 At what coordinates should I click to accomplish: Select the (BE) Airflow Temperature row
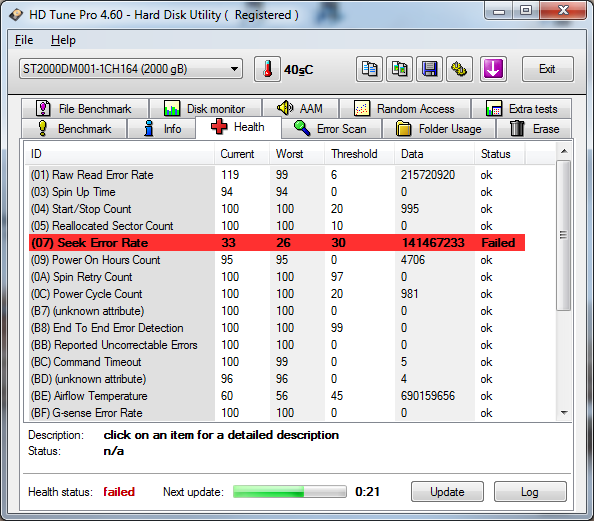pos(277,396)
